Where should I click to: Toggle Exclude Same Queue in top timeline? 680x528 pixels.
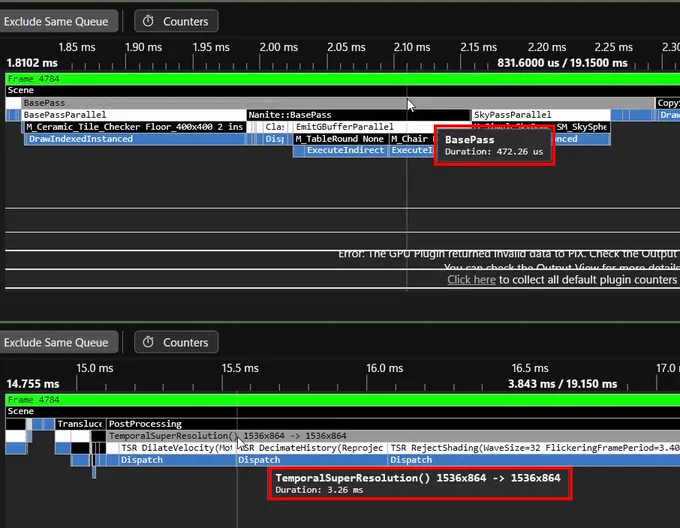click(x=58, y=21)
